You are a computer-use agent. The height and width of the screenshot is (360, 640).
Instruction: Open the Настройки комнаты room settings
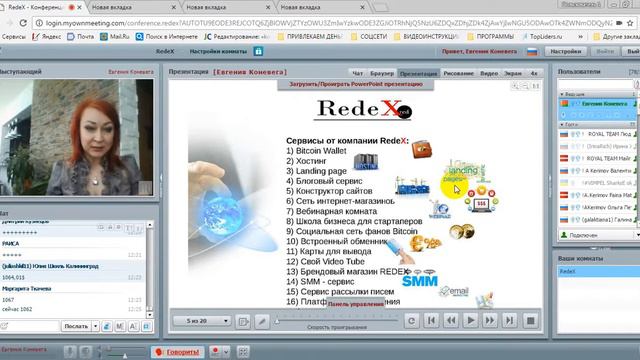218,51
